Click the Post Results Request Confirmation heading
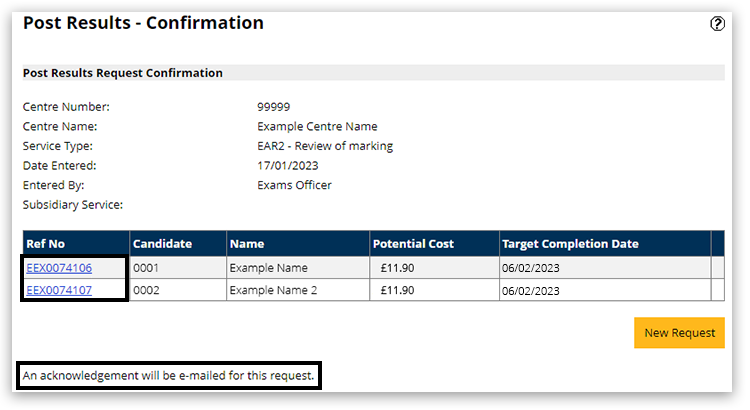 coord(123,73)
